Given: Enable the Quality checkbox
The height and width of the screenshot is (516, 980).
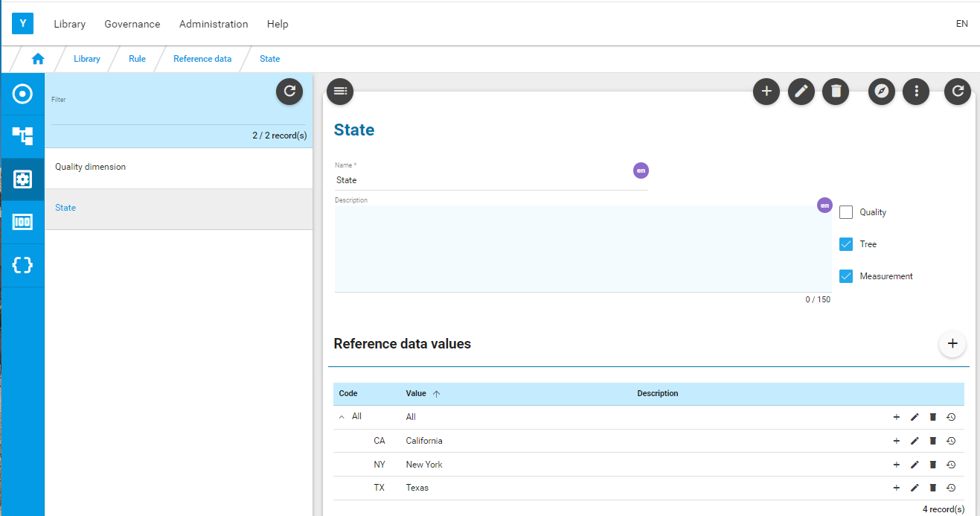Looking at the screenshot, I should [846, 212].
